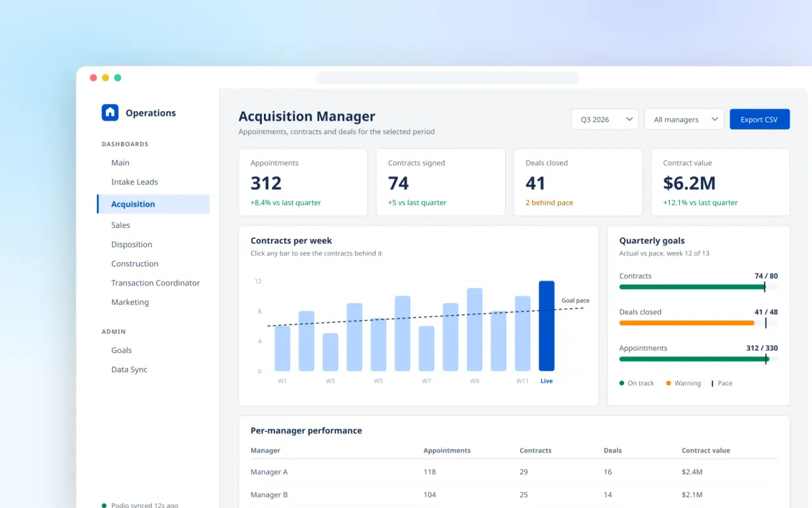
Task: Click the Contract value column header
Action: click(706, 450)
